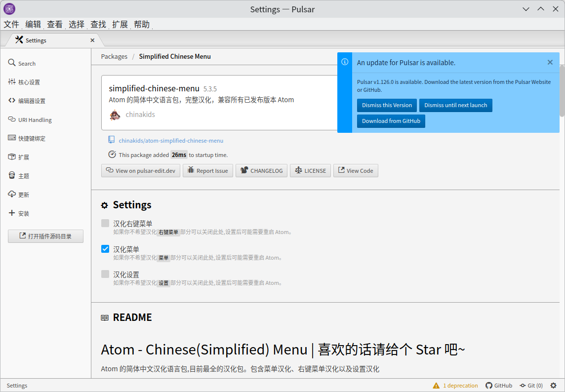Click the Settings path in status bar
Viewport: 565px width, 392px height.
pos(17,386)
